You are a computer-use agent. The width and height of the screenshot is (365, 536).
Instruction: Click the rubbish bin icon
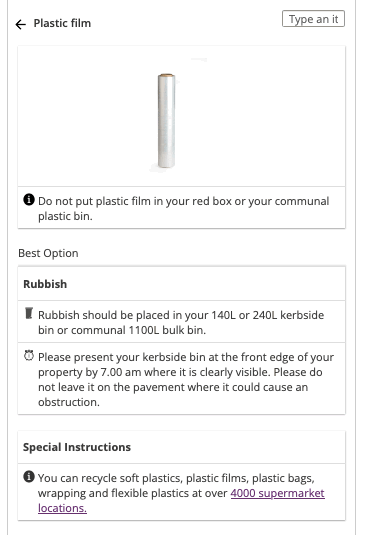click(x=29, y=313)
